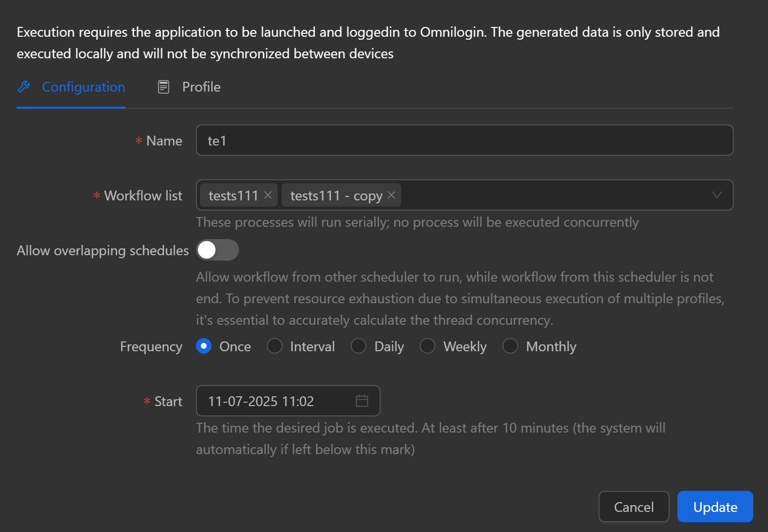Screen dimensions: 768x532
Task: Remove the tests111 workflow tag
Action: point(268,195)
